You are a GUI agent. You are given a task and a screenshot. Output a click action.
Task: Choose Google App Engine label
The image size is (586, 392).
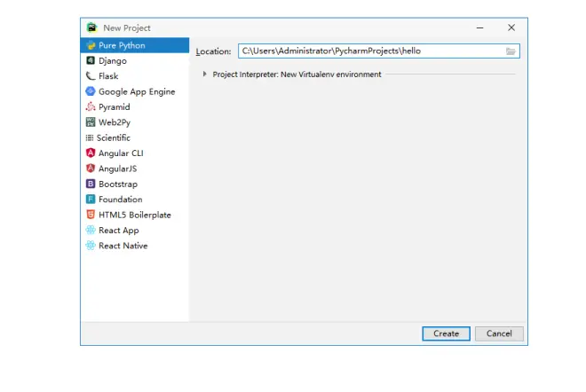pos(137,92)
